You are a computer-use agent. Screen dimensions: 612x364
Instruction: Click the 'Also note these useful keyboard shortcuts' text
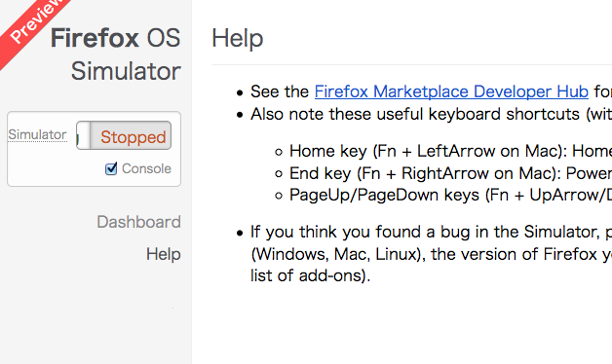pos(431,114)
